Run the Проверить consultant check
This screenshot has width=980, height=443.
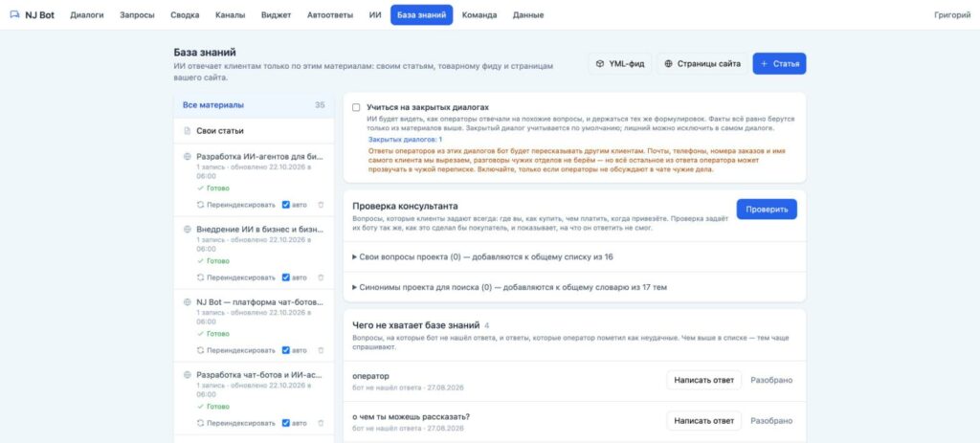(x=767, y=210)
